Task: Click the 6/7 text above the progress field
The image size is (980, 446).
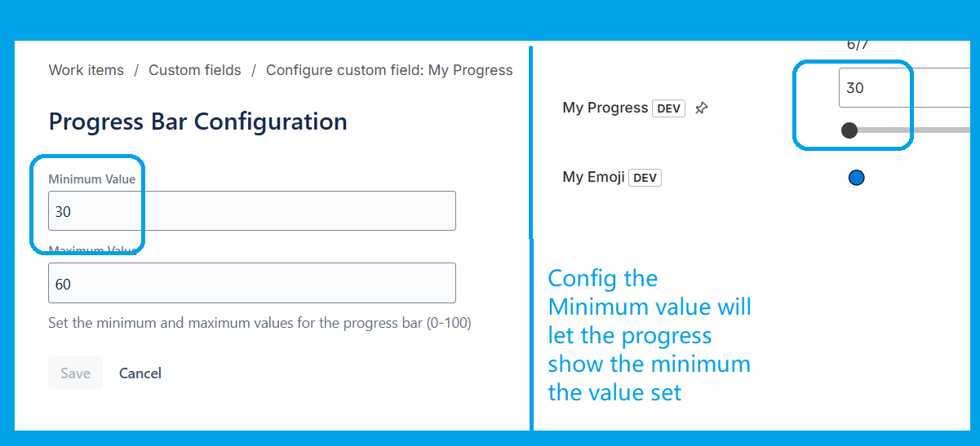Action: (x=858, y=45)
